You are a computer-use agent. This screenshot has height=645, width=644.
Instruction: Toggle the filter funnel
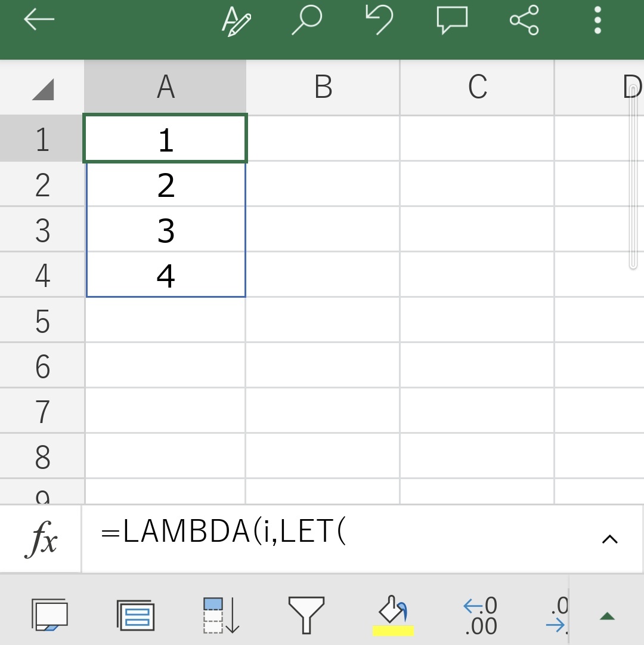(306, 615)
